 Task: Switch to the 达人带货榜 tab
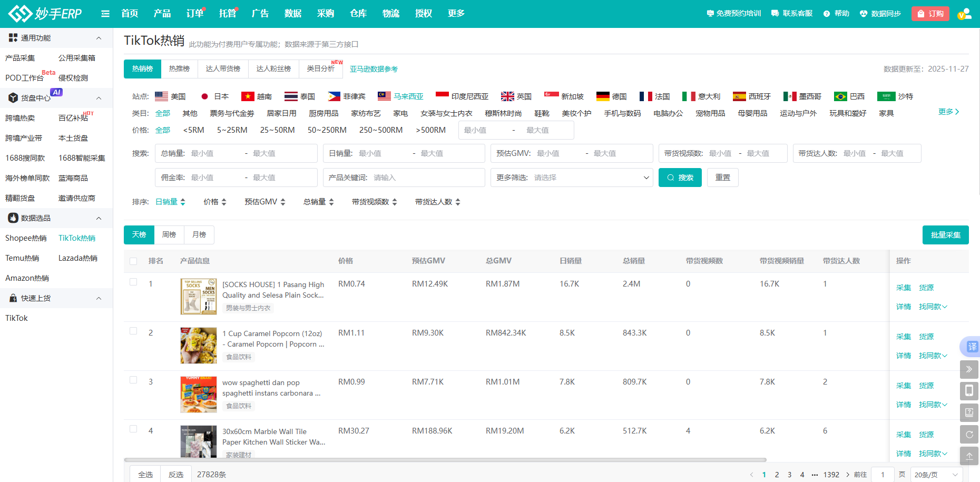pos(223,69)
